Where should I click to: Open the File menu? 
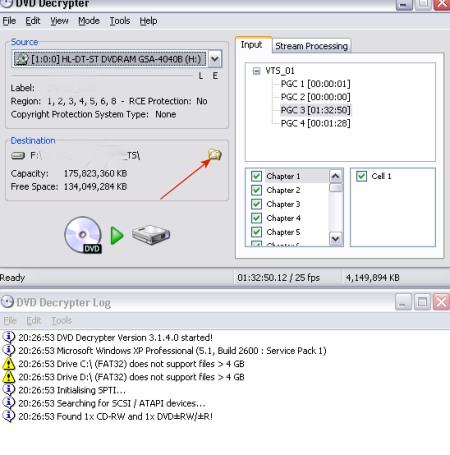[9, 21]
